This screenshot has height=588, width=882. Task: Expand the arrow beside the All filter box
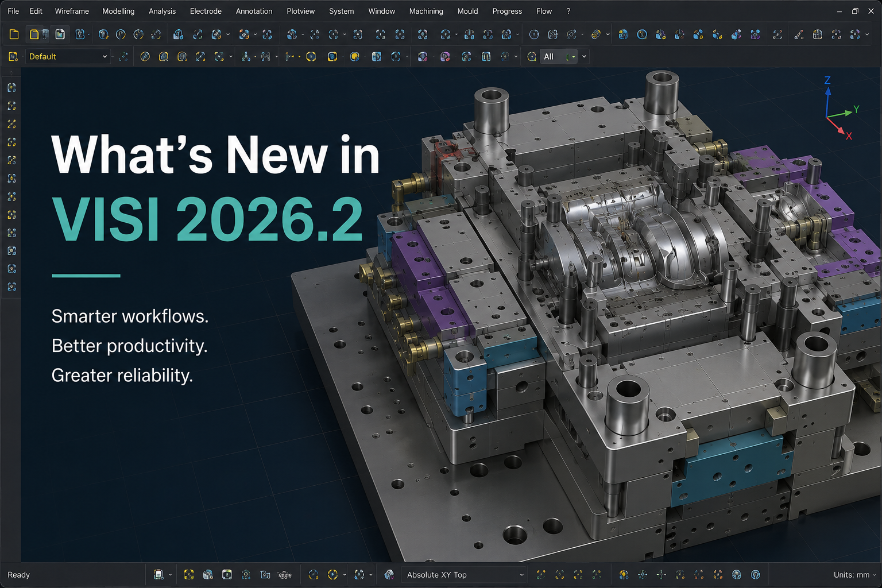(584, 56)
